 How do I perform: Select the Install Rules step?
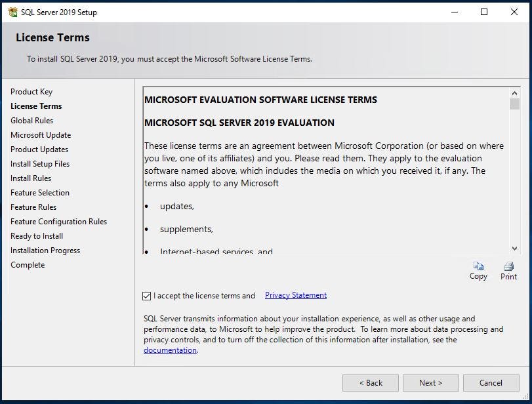31,178
